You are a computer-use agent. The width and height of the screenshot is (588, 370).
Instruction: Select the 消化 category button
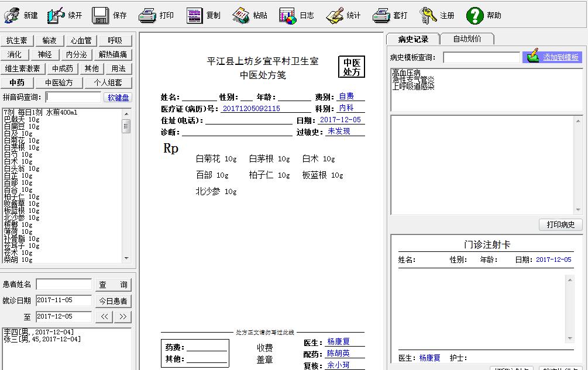(x=14, y=54)
